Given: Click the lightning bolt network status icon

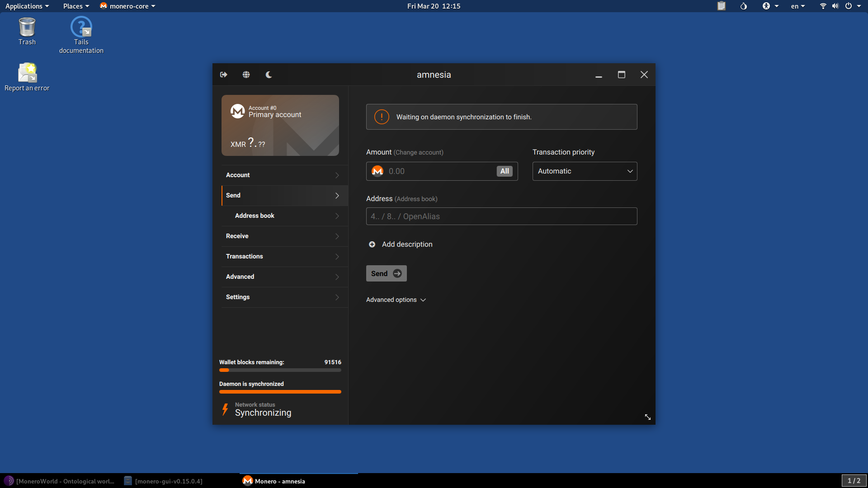Looking at the screenshot, I should pos(225,409).
